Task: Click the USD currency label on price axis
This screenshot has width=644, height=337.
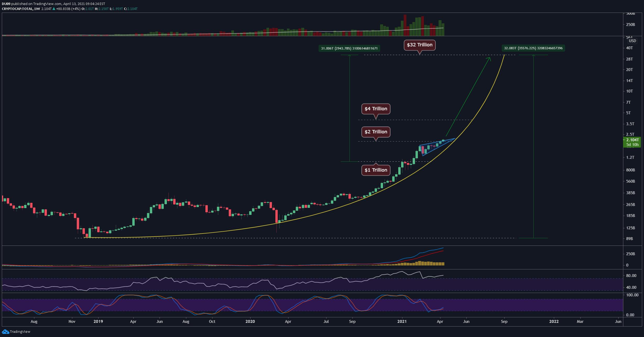Action: tap(632, 41)
